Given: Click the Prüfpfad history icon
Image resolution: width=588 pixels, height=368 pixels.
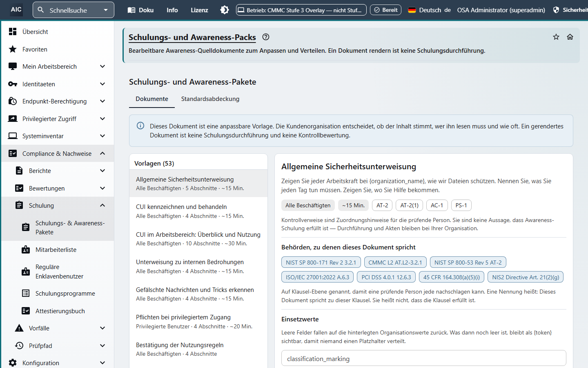Looking at the screenshot, I should (x=19, y=346).
